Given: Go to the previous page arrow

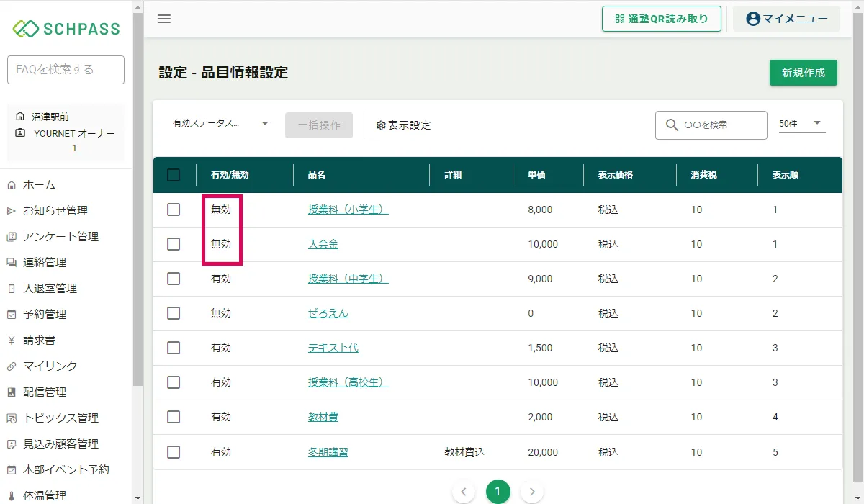Looking at the screenshot, I should [x=464, y=492].
